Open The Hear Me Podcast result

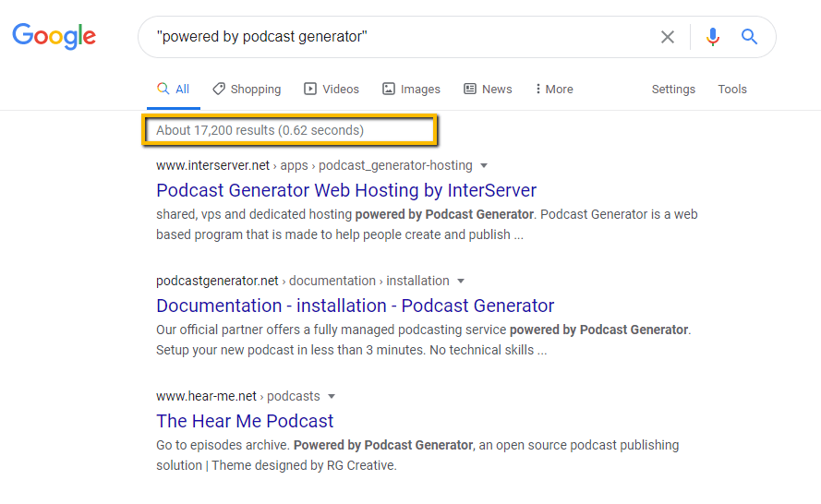[x=245, y=421]
